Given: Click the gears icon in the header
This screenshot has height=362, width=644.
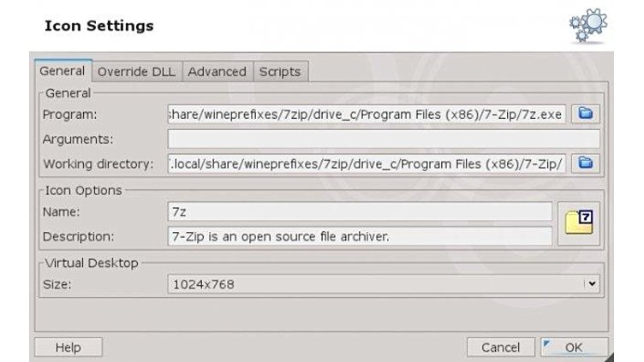Looking at the screenshot, I should (x=587, y=26).
